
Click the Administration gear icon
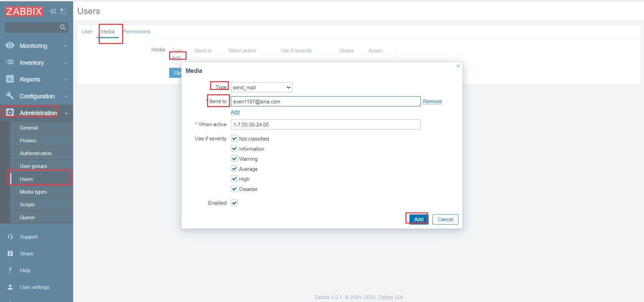[x=10, y=112]
